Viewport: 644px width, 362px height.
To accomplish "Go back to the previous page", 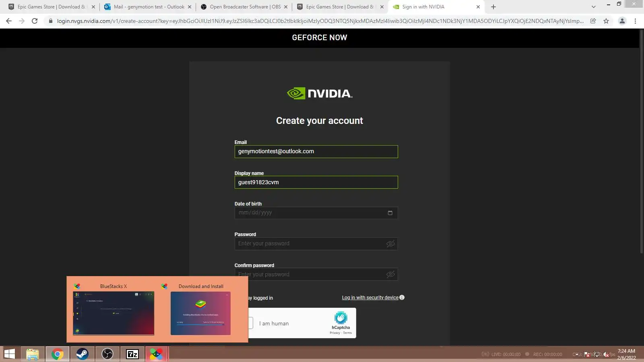I will (x=9, y=21).
